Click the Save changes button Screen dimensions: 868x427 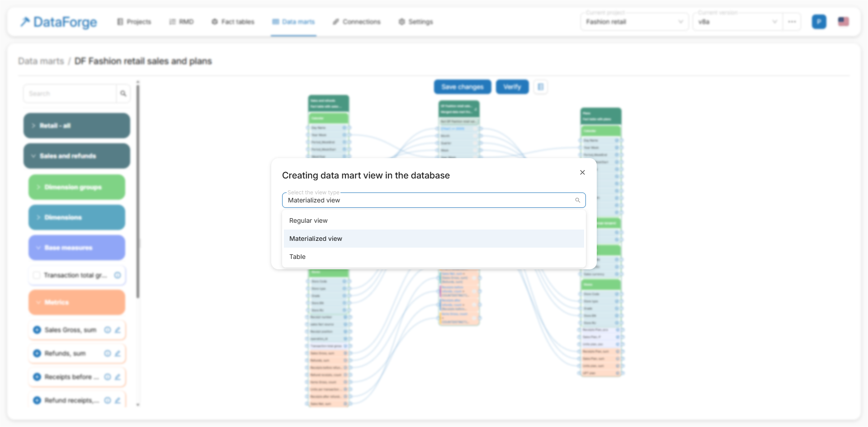click(462, 87)
